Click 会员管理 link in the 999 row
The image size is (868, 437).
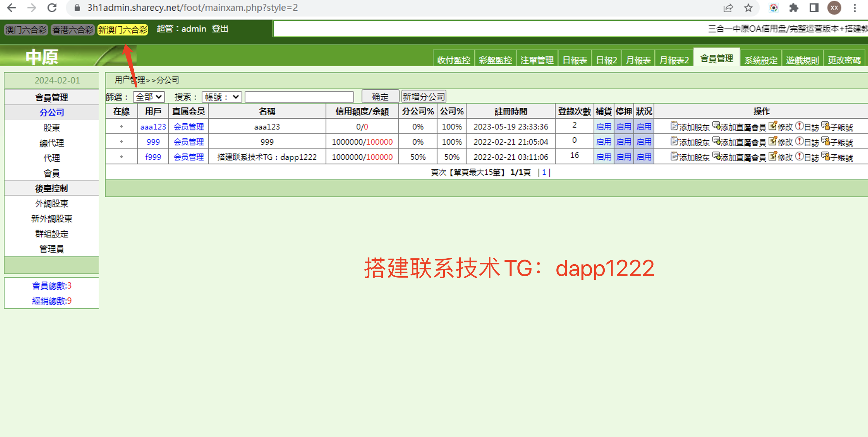[189, 142]
